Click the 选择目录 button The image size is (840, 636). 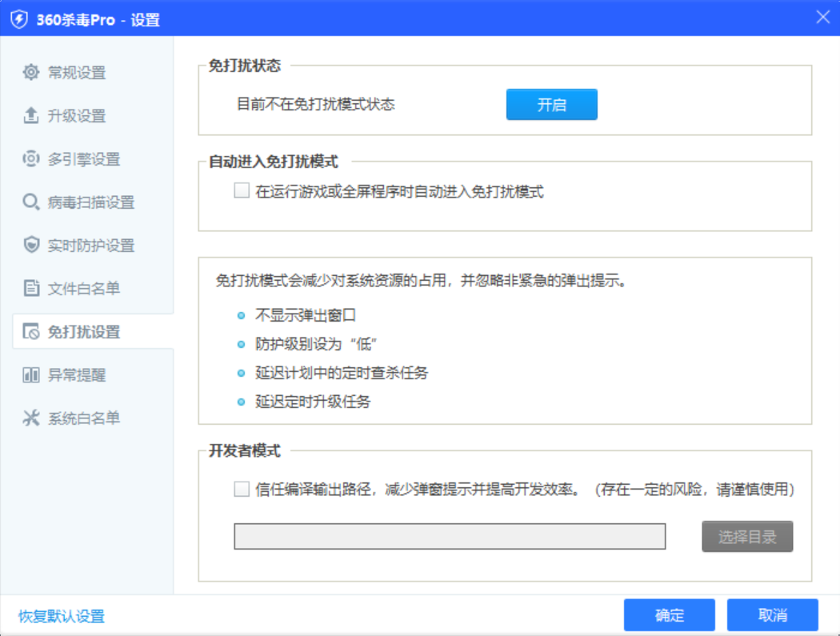pos(747,536)
